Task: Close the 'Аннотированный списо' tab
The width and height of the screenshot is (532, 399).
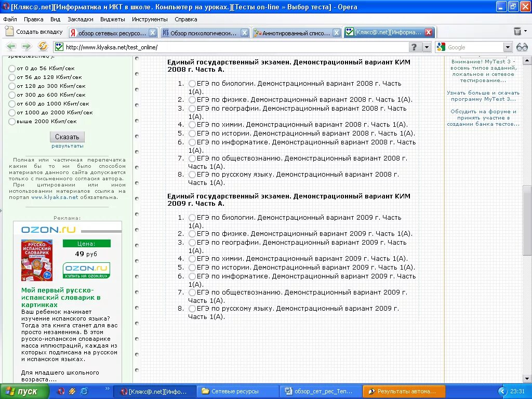Action: tap(336, 33)
